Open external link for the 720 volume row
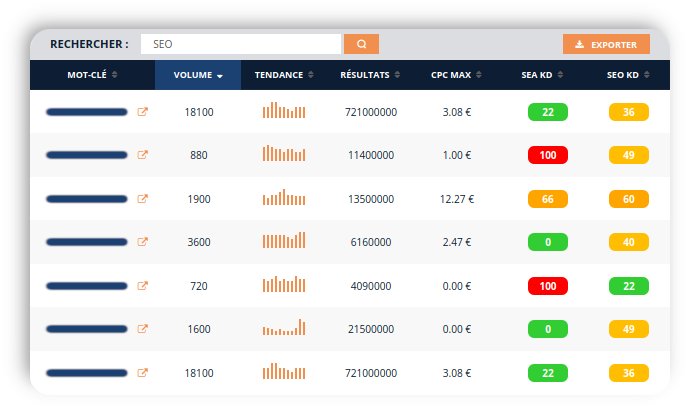This screenshot has height=420, width=700. 142,286
